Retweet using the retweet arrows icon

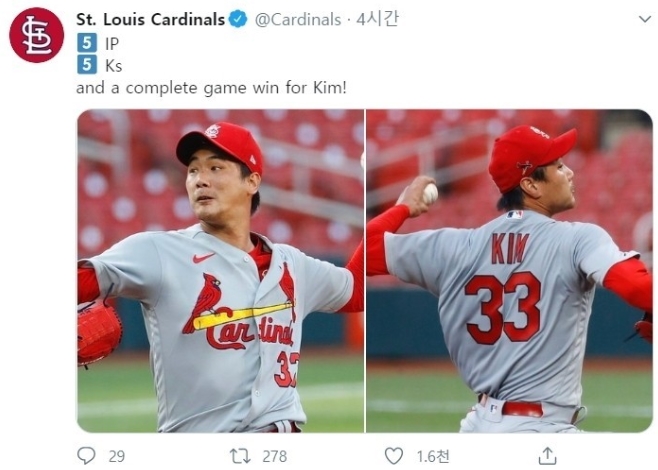pos(240,456)
